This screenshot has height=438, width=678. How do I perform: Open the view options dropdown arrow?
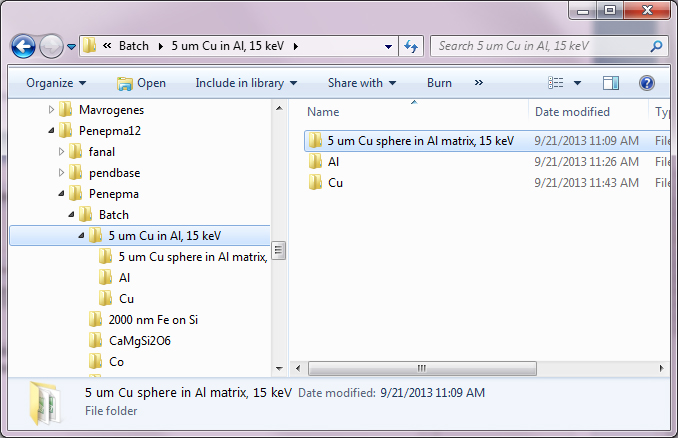click(x=578, y=83)
